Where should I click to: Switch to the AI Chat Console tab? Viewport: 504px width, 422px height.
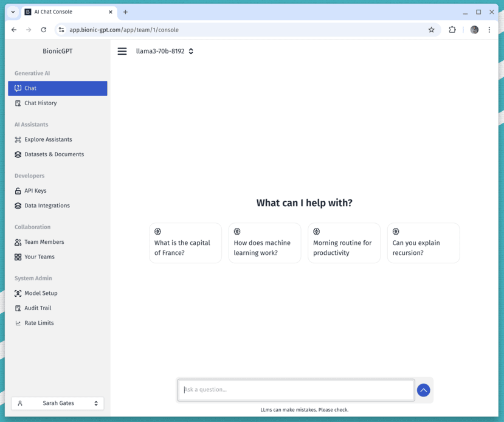click(67, 12)
